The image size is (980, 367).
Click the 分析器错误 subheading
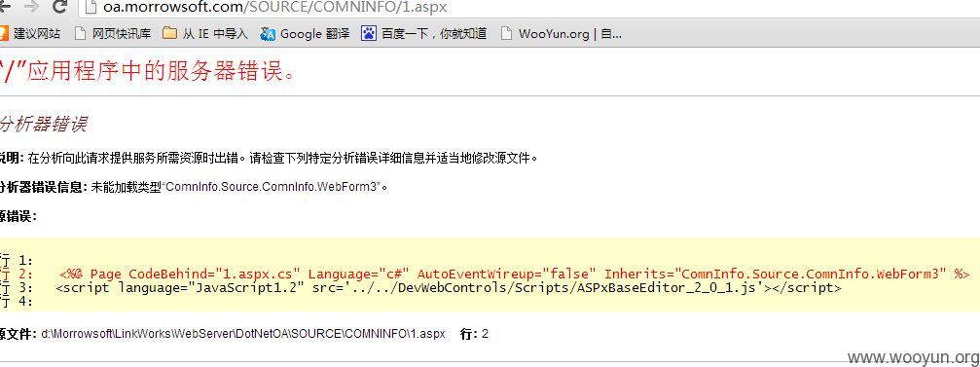pyautogui.click(x=43, y=124)
